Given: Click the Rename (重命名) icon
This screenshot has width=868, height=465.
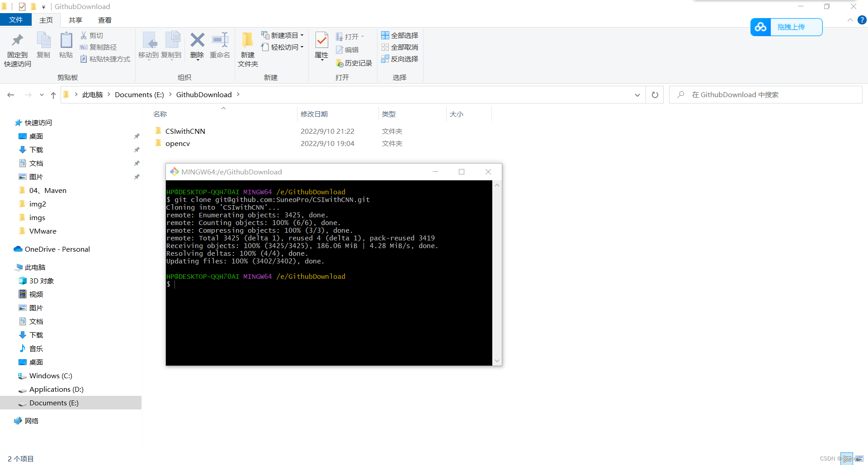Looking at the screenshot, I should 220,40.
